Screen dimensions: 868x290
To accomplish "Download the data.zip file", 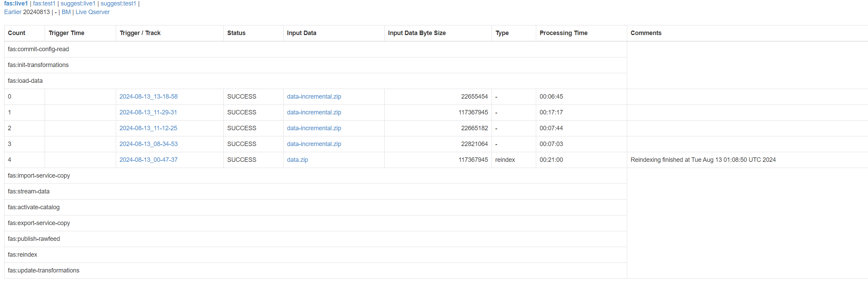I will (297, 160).
